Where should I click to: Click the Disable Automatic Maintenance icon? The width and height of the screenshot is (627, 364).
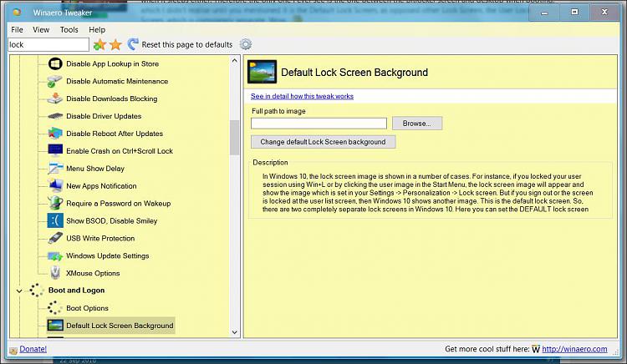(55, 81)
